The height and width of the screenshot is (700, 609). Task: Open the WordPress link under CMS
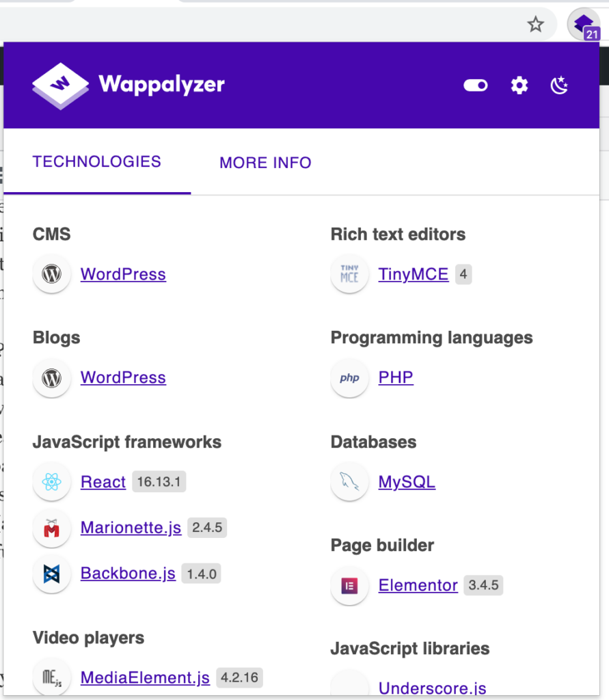point(123,274)
